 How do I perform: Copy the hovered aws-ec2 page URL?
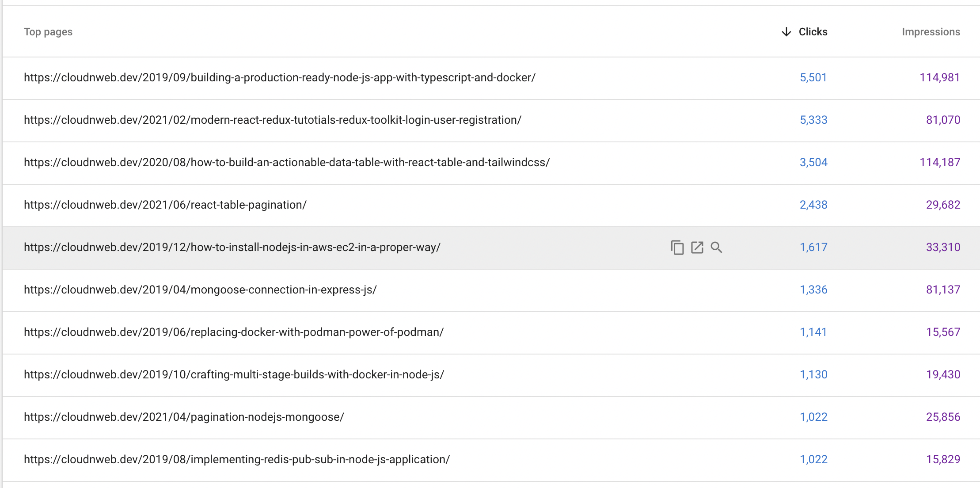[x=677, y=248]
